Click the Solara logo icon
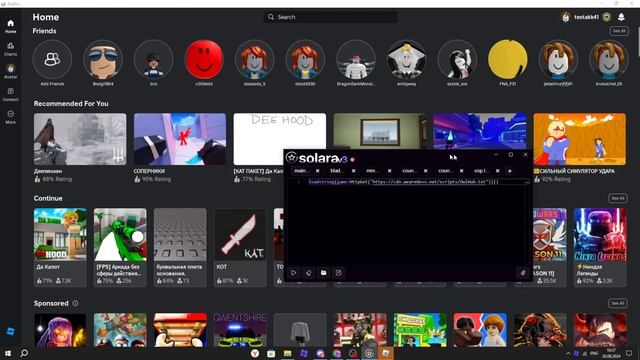The height and width of the screenshot is (360, 640). coord(291,157)
